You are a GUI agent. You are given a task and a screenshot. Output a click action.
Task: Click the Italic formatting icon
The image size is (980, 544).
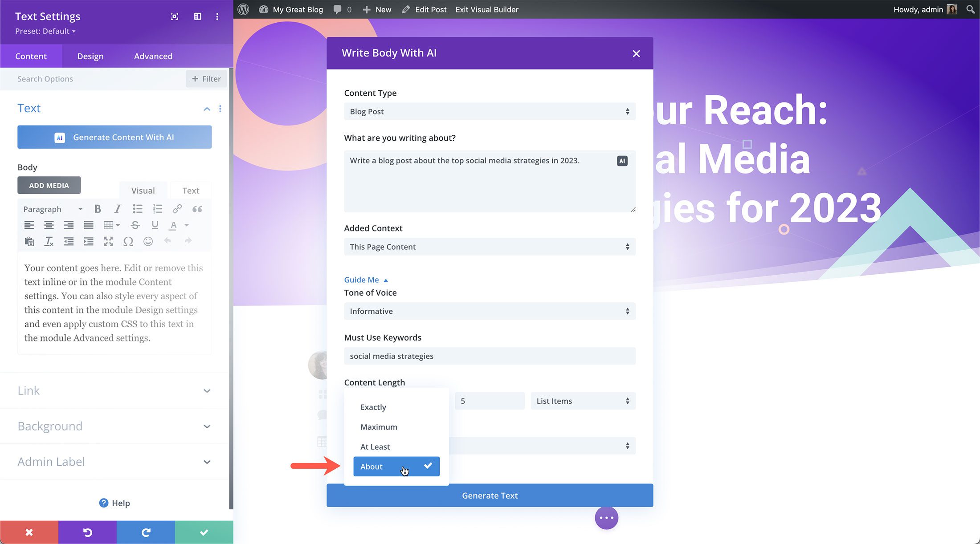tap(118, 209)
